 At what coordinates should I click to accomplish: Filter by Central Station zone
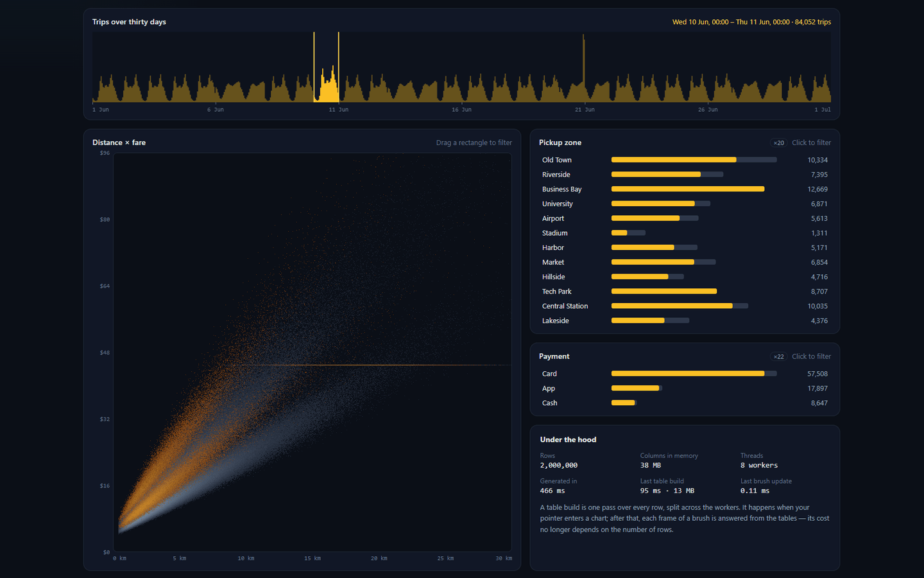pyautogui.click(x=685, y=306)
